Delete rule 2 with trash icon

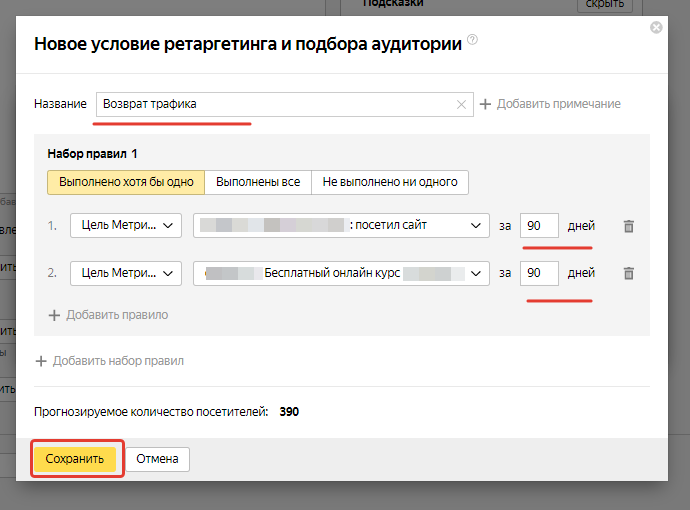[x=629, y=273]
